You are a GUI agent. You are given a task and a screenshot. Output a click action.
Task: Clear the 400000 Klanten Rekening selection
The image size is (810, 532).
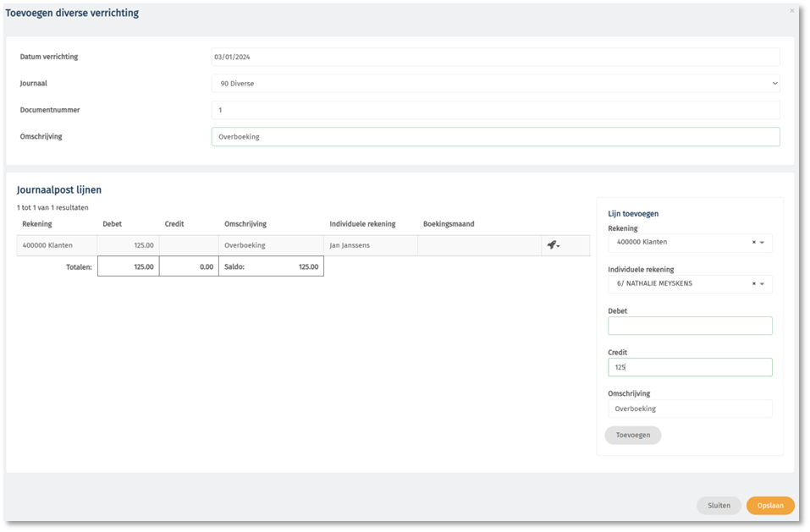[x=753, y=242]
